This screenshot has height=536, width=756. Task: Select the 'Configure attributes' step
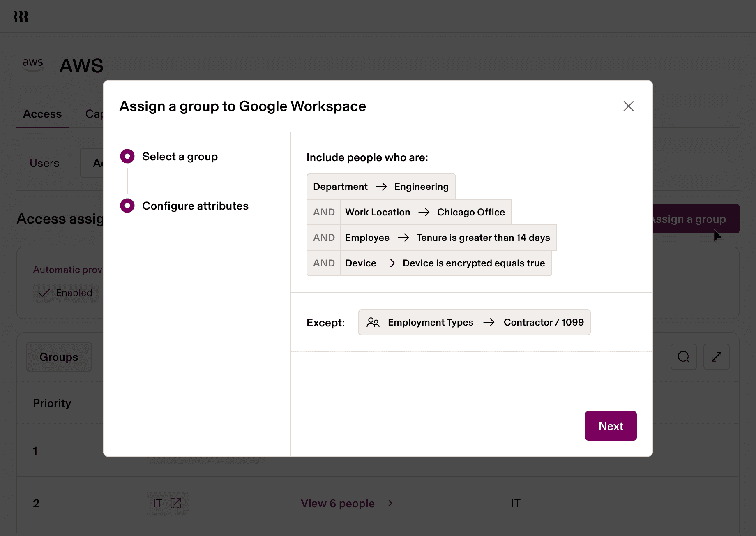(x=184, y=206)
